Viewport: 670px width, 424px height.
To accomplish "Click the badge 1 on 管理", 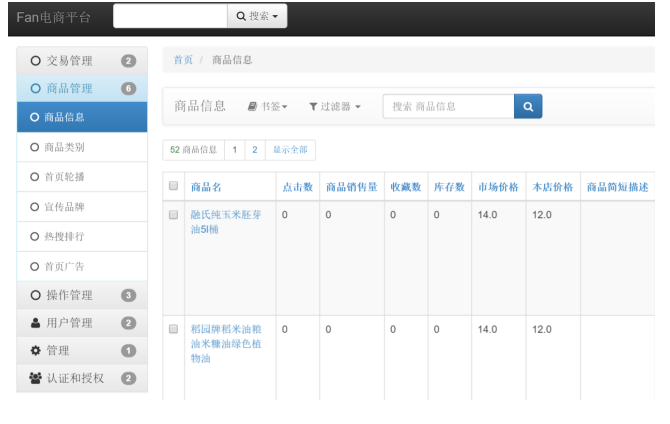I will tap(128, 350).
